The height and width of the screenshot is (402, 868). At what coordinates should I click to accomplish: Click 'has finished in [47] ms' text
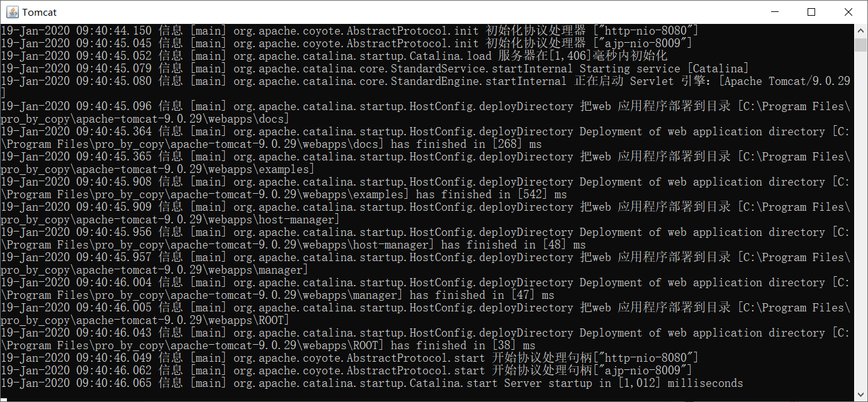(x=482, y=295)
